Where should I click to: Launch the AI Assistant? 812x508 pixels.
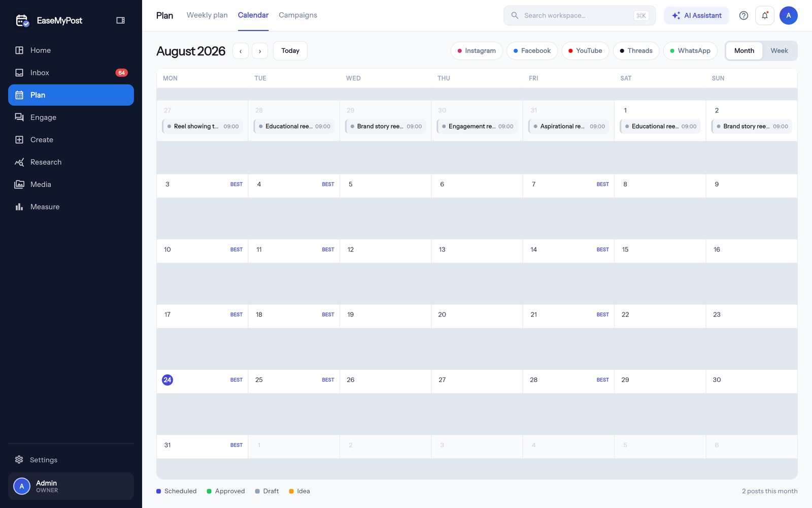tap(696, 15)
